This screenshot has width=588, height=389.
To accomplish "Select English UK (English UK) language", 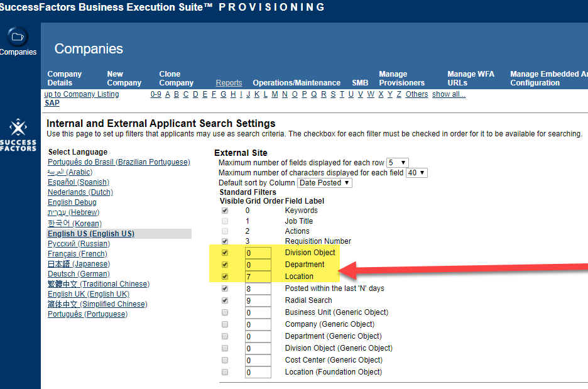I will pyautogui.click(x=89, y=294).
